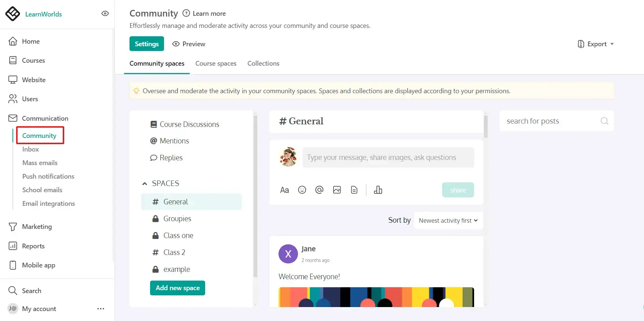Image resolution: width=644 pixels, height=321 pixels.
Task: Open Marketing in the sidebar
Action: (37, 227)
